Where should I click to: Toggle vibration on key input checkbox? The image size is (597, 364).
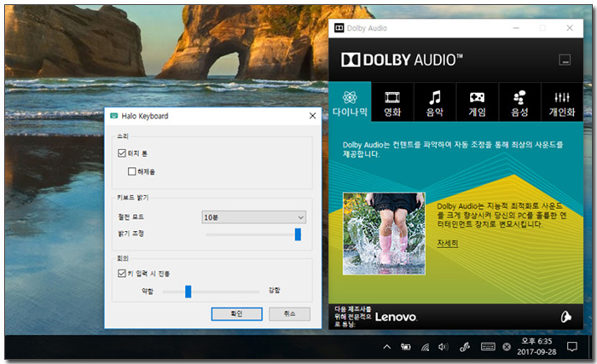122,274
